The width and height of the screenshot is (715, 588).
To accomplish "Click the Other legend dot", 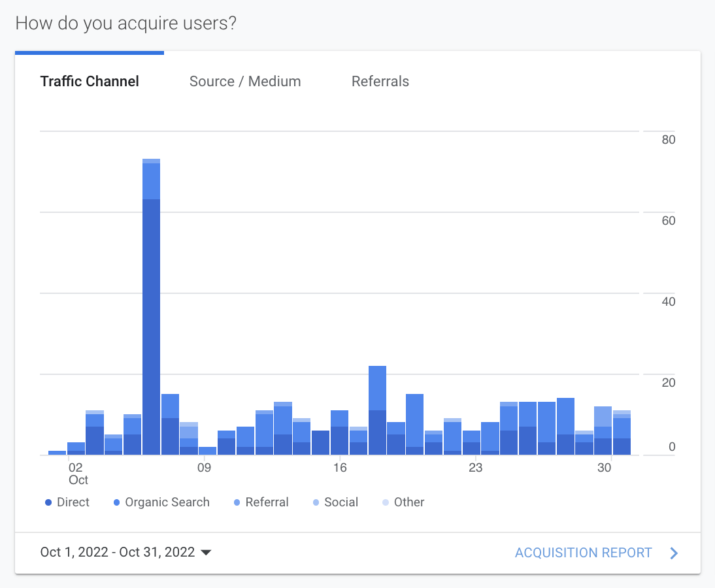I will (386, 502).
